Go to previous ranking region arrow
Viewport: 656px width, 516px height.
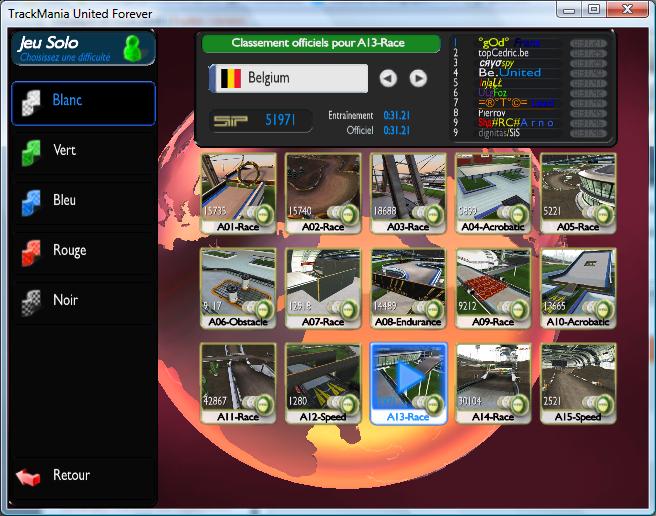point(388,78)
